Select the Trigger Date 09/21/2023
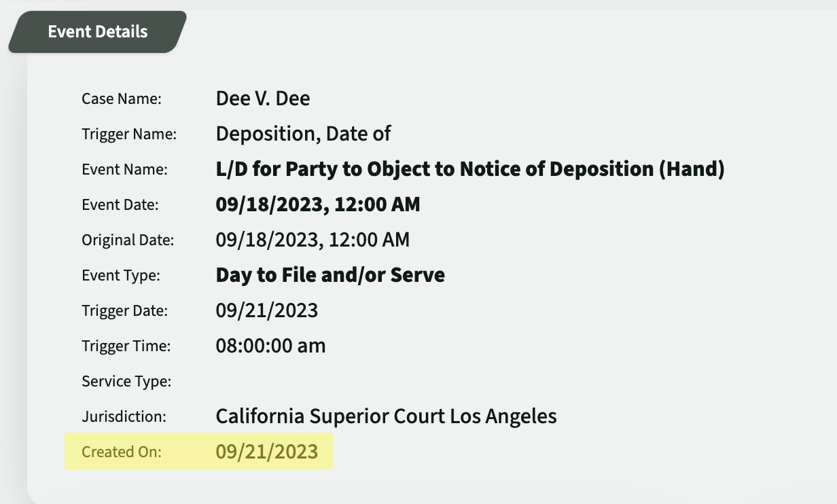837x504 pixels. point(266,310)
